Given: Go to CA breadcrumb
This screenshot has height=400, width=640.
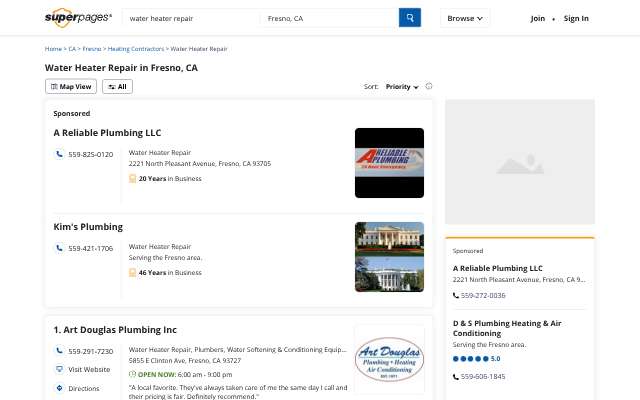Looking at the screenshot, I should coord(72,49).
